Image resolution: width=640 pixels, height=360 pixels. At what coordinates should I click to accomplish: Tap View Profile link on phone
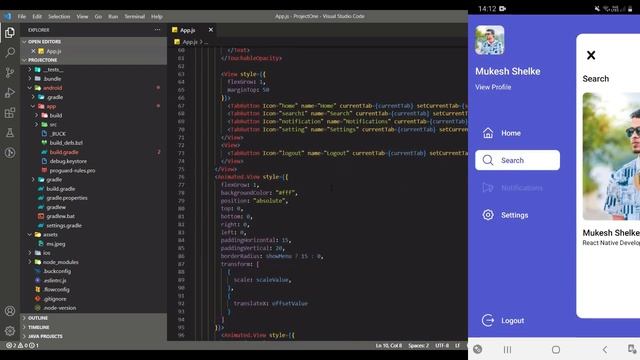(493, 87)
